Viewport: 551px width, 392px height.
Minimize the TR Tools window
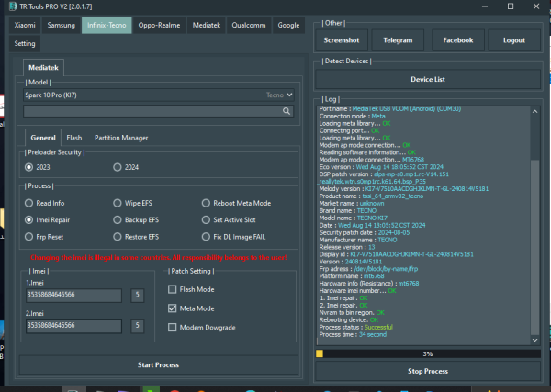(485, 6)
